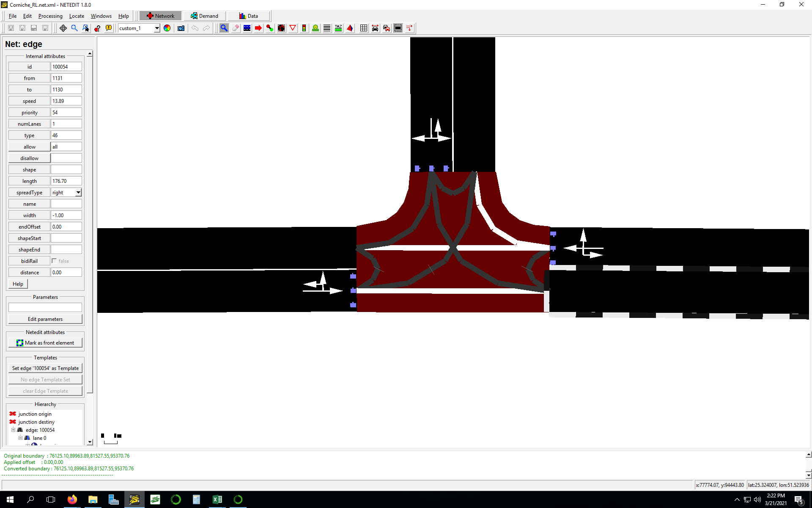Open the color wheel view settings
812x508 pixels.
[167, 28]
